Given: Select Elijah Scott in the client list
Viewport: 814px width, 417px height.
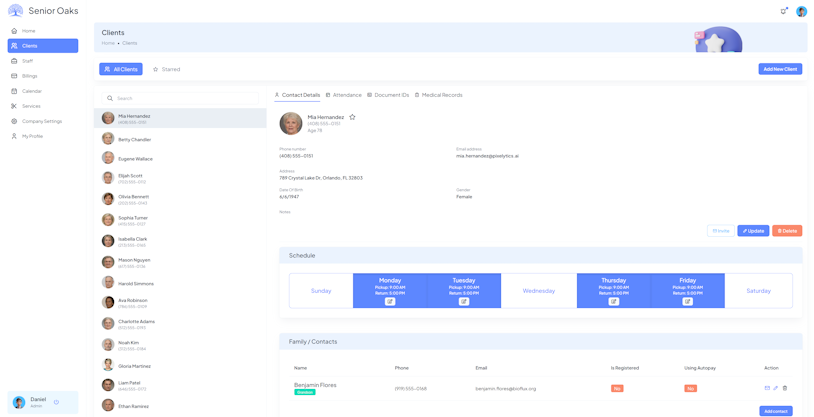Looking at the screenshot, I should click(x=180, y=179).
